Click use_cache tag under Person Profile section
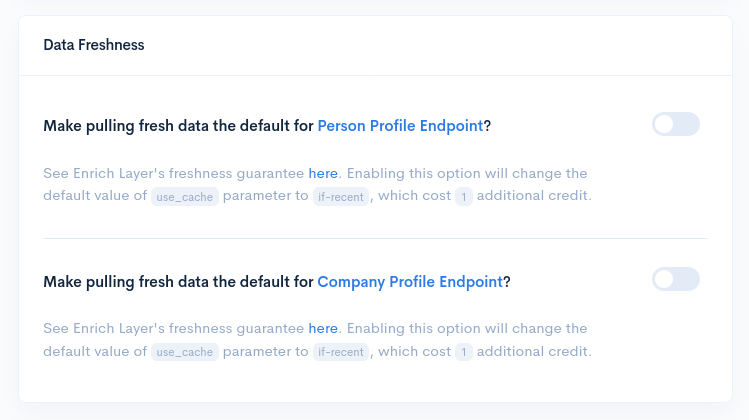The height and width of the screenshot is (420, 749). pos(185,196)
